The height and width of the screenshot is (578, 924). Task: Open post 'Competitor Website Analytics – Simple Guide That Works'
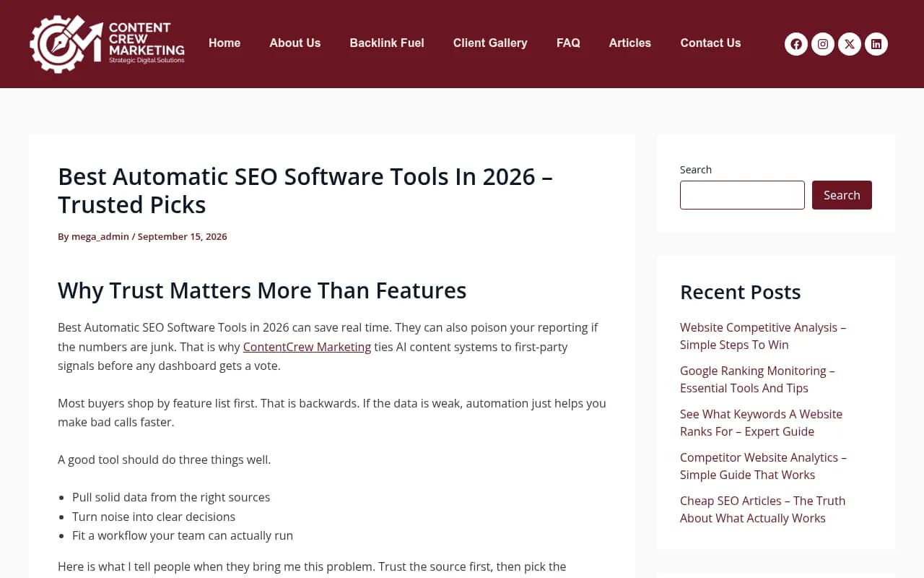pos(763,466)
